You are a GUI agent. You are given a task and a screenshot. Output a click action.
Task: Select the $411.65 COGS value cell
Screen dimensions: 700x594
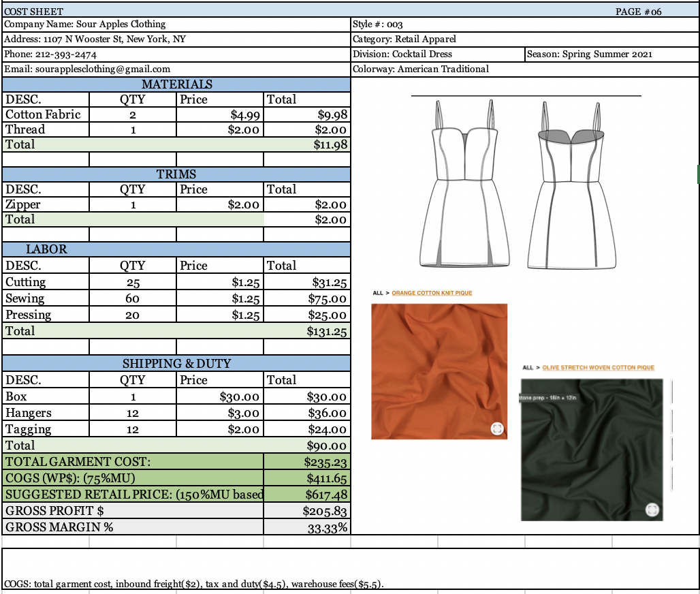point(307,478)
